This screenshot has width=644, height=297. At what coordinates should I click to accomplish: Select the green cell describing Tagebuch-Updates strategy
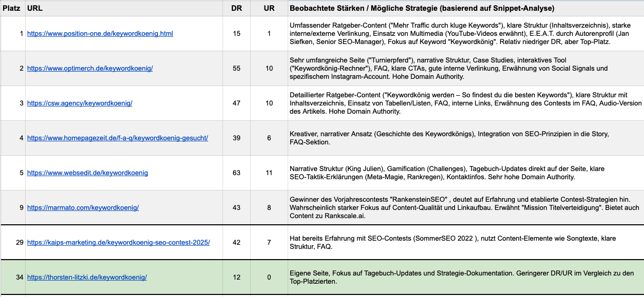[466, 278]
